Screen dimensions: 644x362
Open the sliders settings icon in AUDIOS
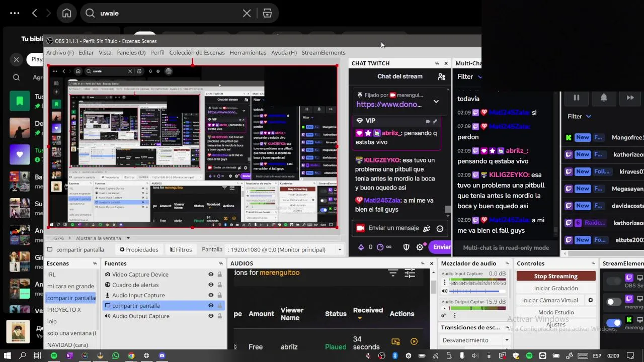click(x=410, y=273)
